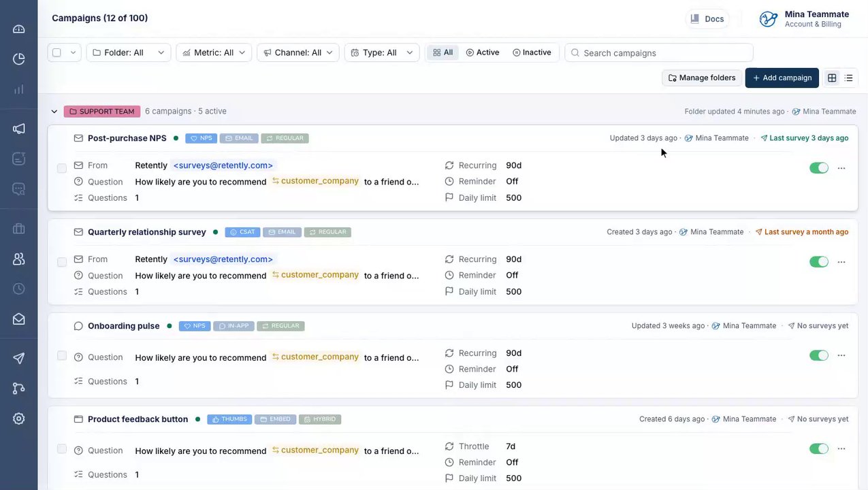Click surveys@retently.com in Post-purchase NPS row

(x=223, y=165)
